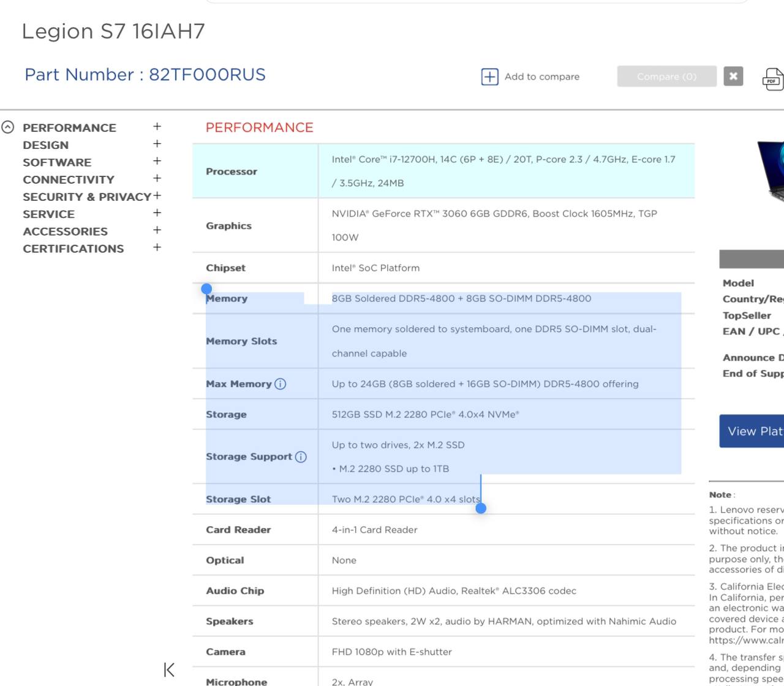
Task: Expand the SOFTWARE section plus sign
Action: pos(157,161)
